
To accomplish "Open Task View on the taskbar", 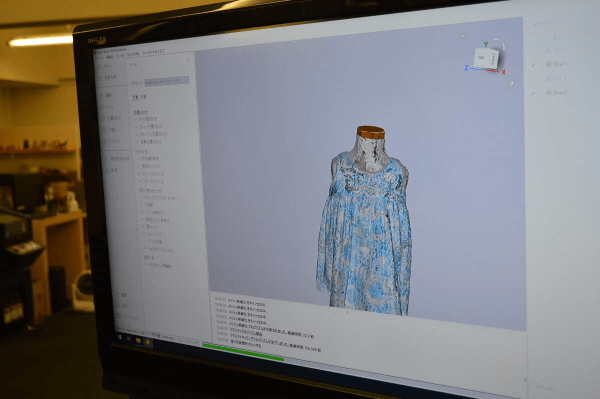I will click(129, 339).
